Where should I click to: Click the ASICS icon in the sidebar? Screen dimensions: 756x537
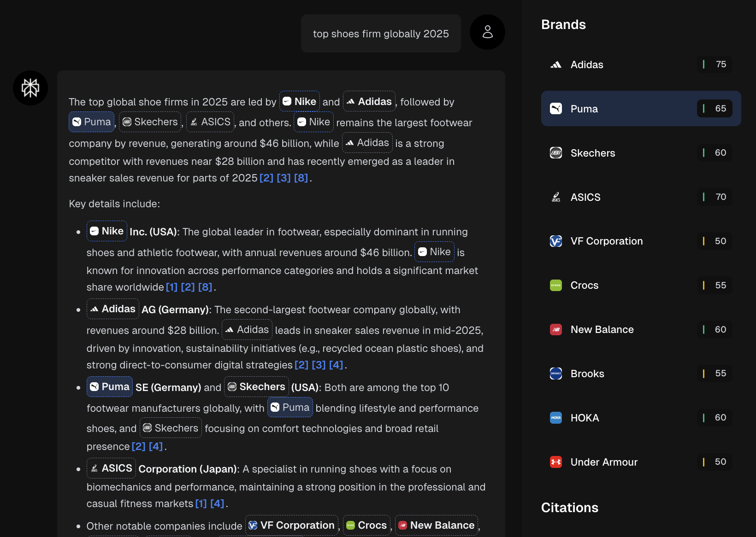[x=556, y=197]
